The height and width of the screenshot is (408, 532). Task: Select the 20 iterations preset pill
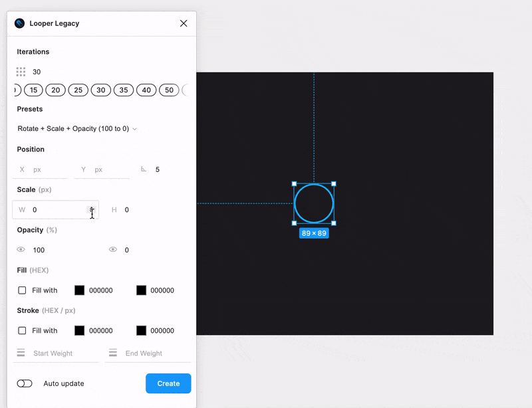click(56, 90)
